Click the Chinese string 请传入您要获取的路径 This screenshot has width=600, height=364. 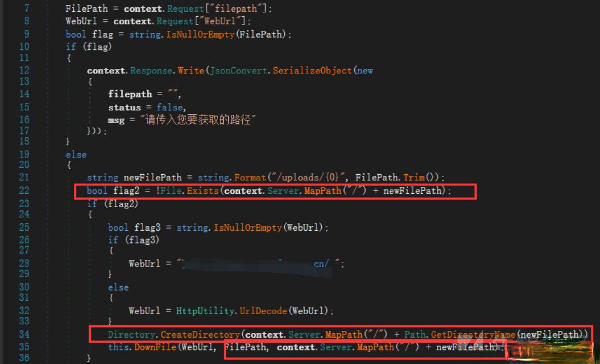(198, 120)
